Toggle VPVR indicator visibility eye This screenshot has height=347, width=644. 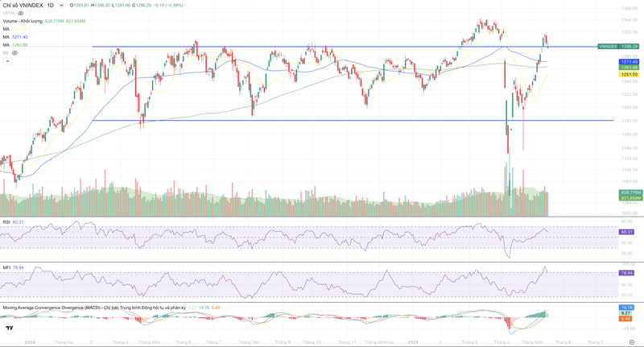[21, 13]
